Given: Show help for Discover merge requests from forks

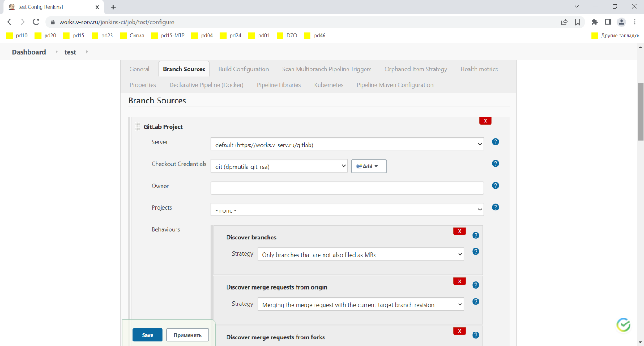Looking at the screenshot, I should coord(476,335).
